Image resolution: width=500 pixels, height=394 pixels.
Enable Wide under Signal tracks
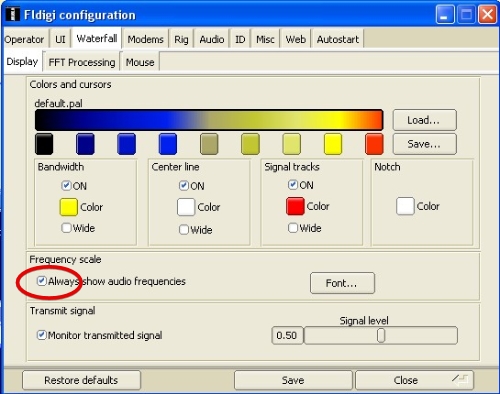293,228
